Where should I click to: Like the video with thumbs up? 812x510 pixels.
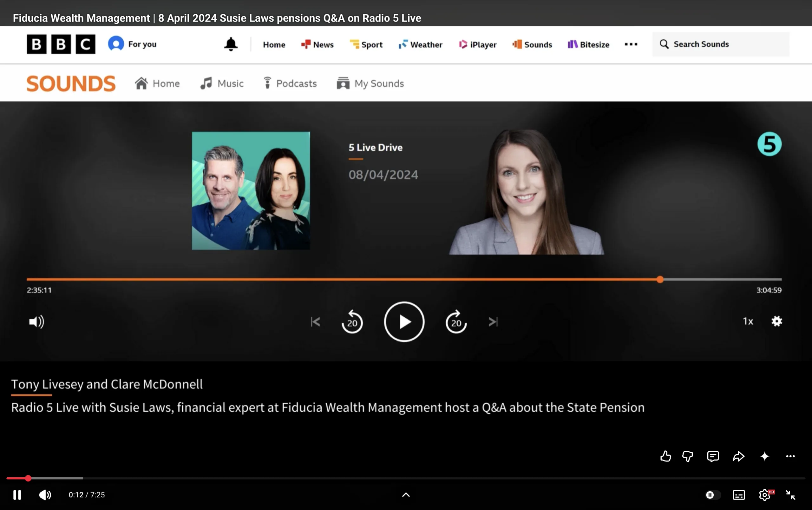coord(665,456)
